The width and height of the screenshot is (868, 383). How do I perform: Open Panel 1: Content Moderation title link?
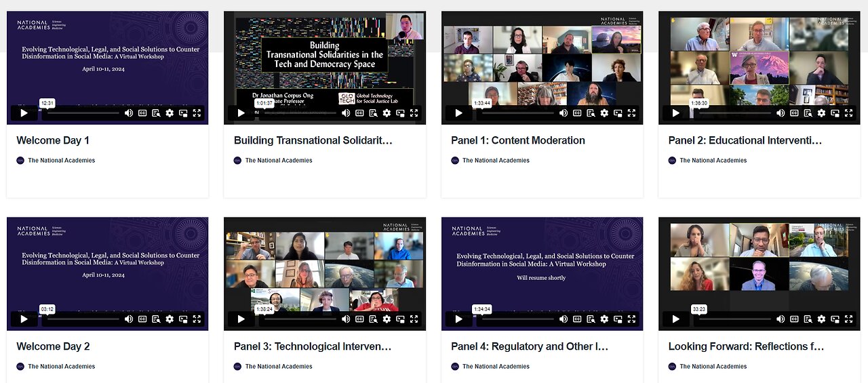518,140
